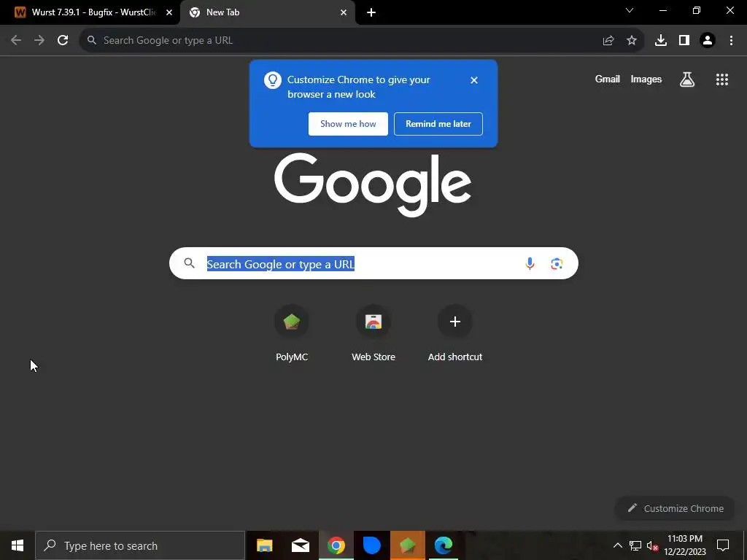This screenshot has height=560, width=747.
Task: Open the Google apps grid
Action: click(722, 79)
